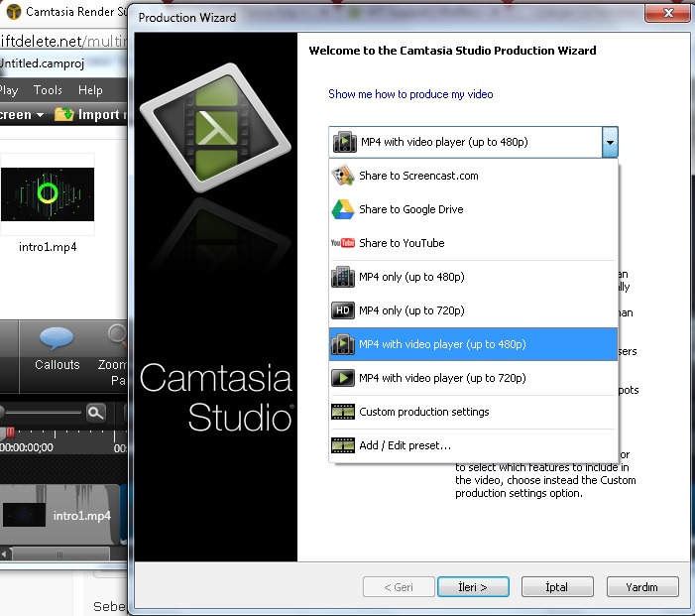The height and width of the screenshot is (616, 695).
Task: Click the filmstrip icon for Custom production settings
Action: pos(343,412)
